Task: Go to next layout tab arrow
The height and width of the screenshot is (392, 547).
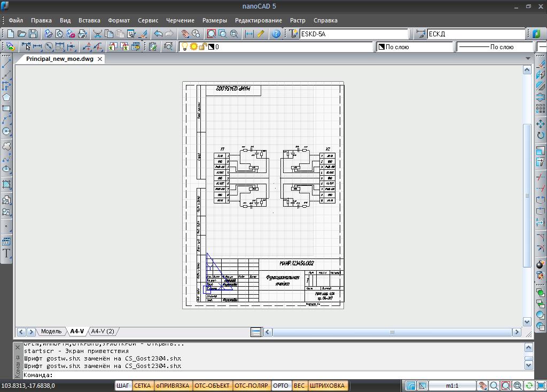Action: click(31, 332)
